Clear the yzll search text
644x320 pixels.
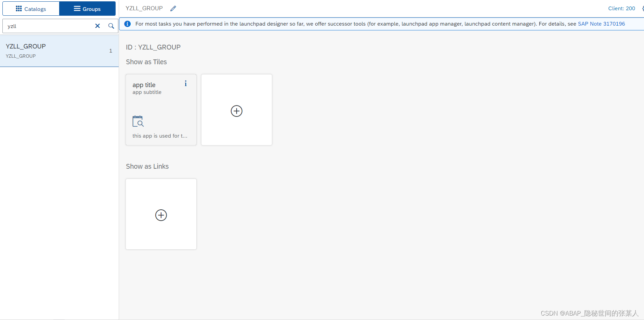point(97,26)
